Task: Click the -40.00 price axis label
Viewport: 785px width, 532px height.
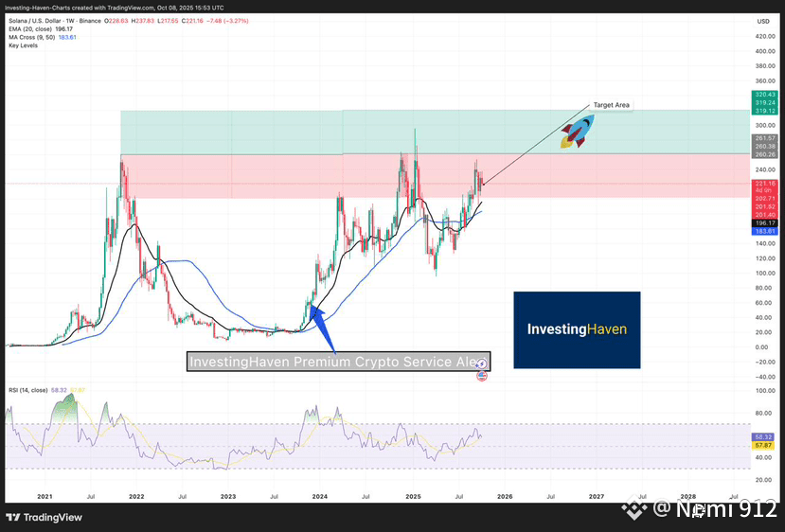Action: (764, 377)
